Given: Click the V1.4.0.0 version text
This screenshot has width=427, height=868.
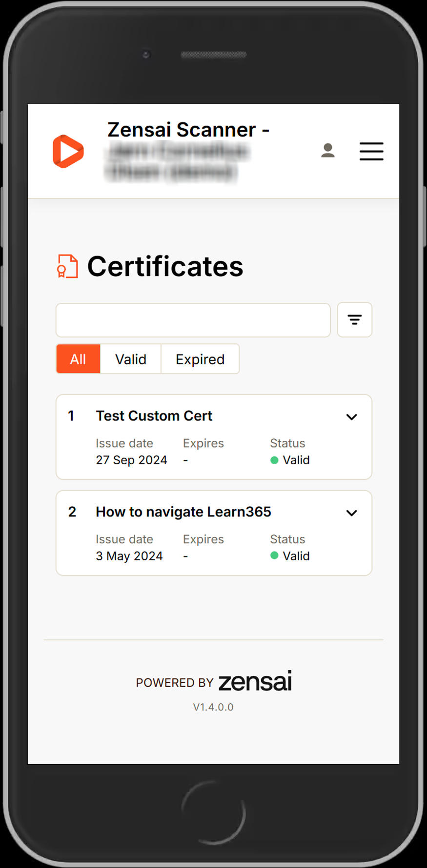Looking at the screenshot, I should pyautogui.click(x=213, y=707).
